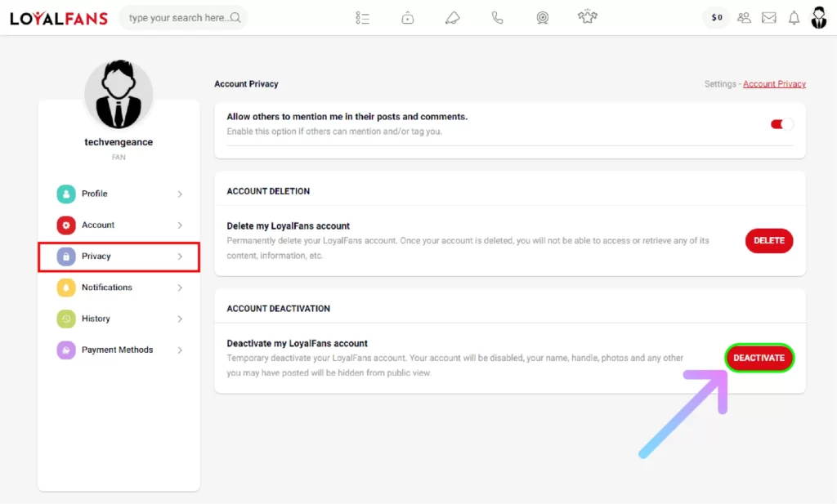Open the tag icon in top navigation
This screenshot has height=504, width=837.
[x=452, y=18]
